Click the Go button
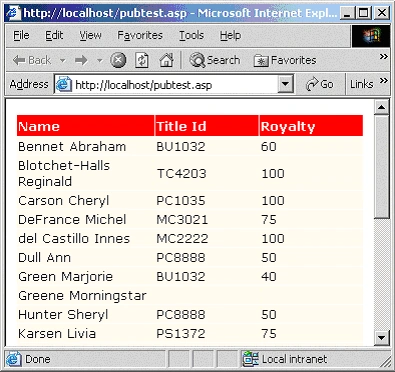The image size is (395, 372). click(319, 84)
